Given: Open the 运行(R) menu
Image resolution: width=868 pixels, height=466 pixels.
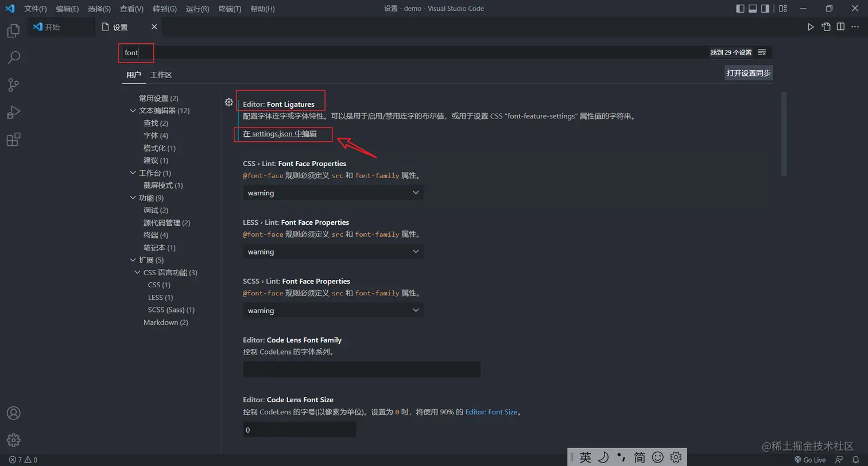Looking at the screenshot, I should pyautogui.click(x=197, y=9).
